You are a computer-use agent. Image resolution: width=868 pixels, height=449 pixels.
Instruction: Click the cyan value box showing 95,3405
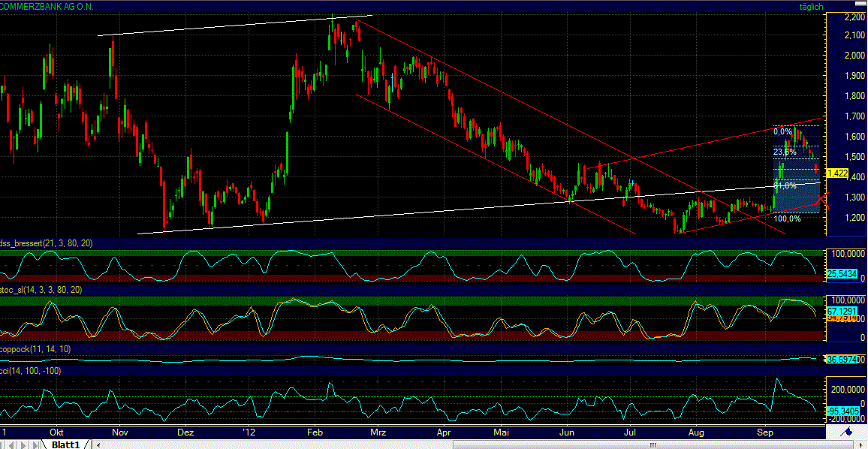[842, 410]
